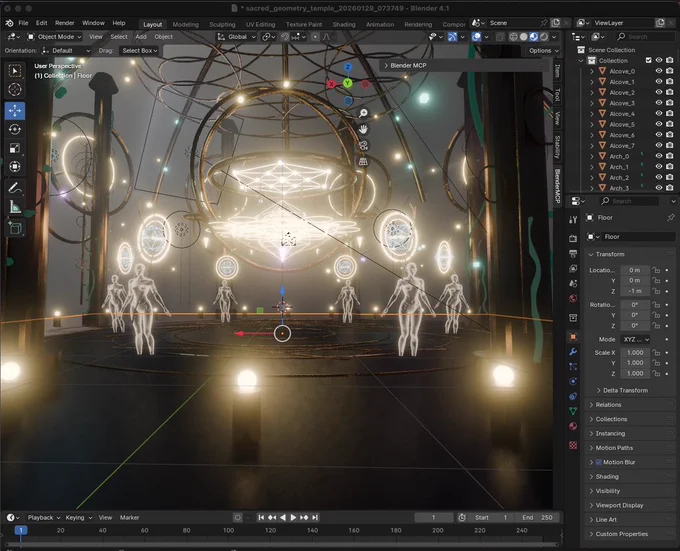The width and height of the screenshot is (680, 551).
Task: Expand the Delta Transform panel
Action: (625, 390)
